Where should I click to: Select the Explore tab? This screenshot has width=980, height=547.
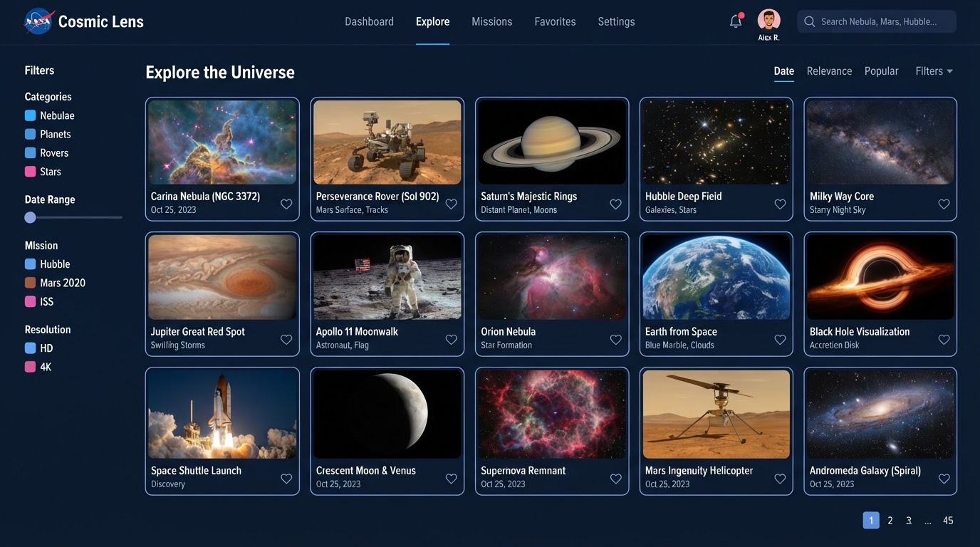(432, 21)
